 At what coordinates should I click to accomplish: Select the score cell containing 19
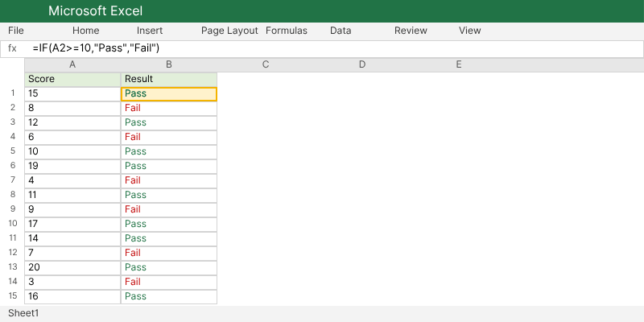pos(72,167)
